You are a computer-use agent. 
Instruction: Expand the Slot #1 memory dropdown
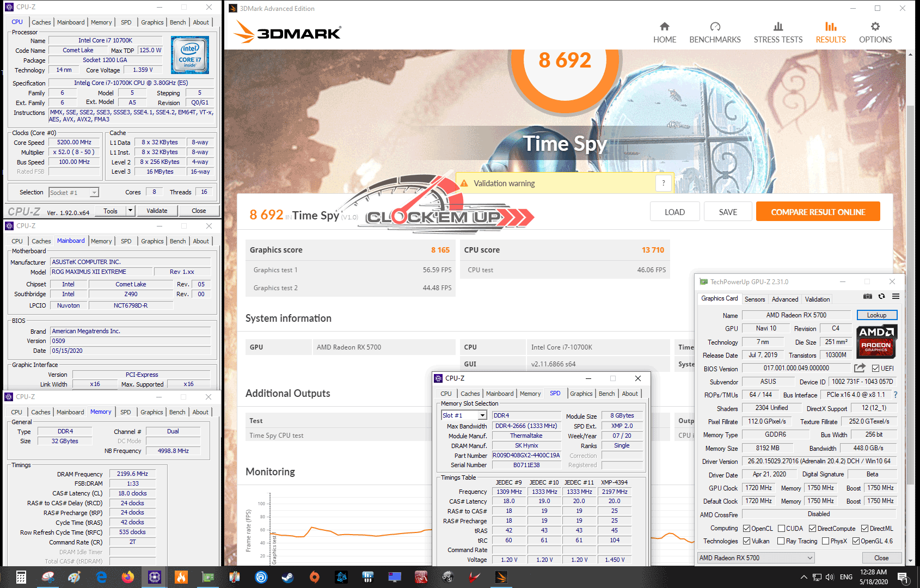(482, 415)
